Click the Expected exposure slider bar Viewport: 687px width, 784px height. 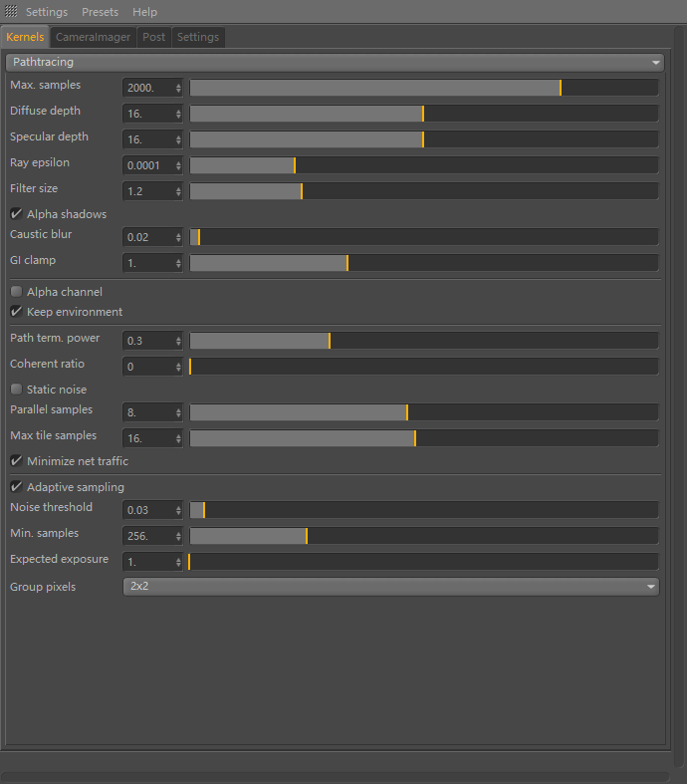click(424, 562)
